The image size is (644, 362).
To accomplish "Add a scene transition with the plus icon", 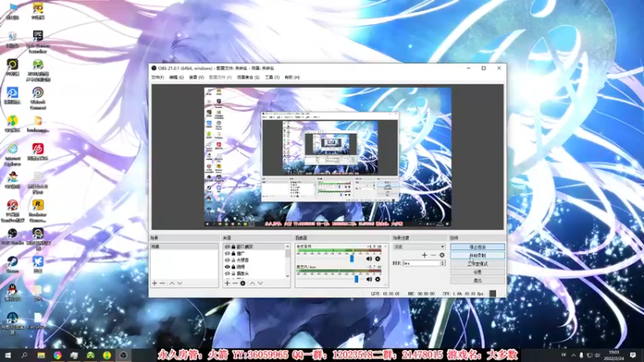I will tap(424, 255).
